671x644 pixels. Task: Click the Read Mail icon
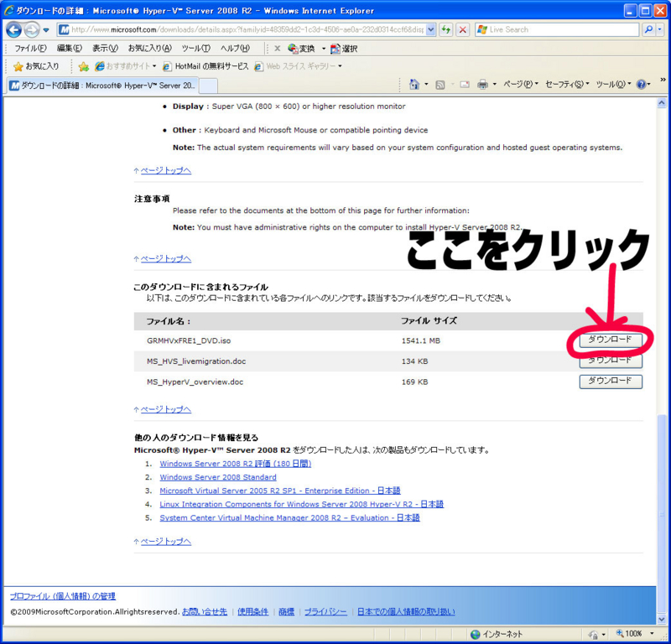tap(464, 85)
